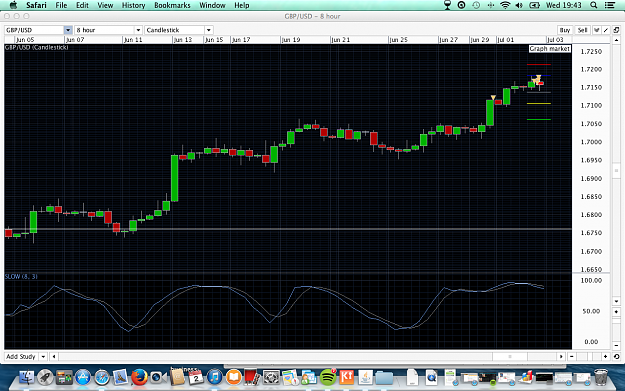This screenshot has height=391, width=625.
Task: Open Spotlight search magnifier
Action: click(x=594, y=5)
